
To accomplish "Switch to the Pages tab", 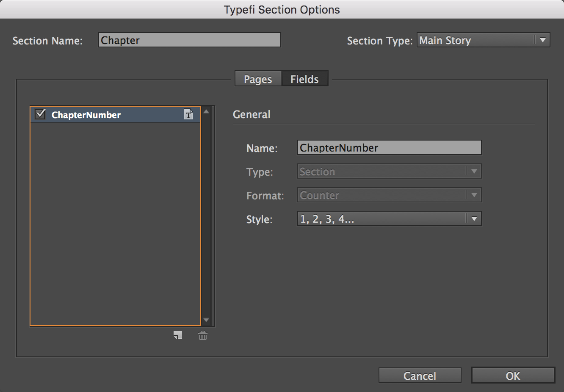I will tap(258, 79).
